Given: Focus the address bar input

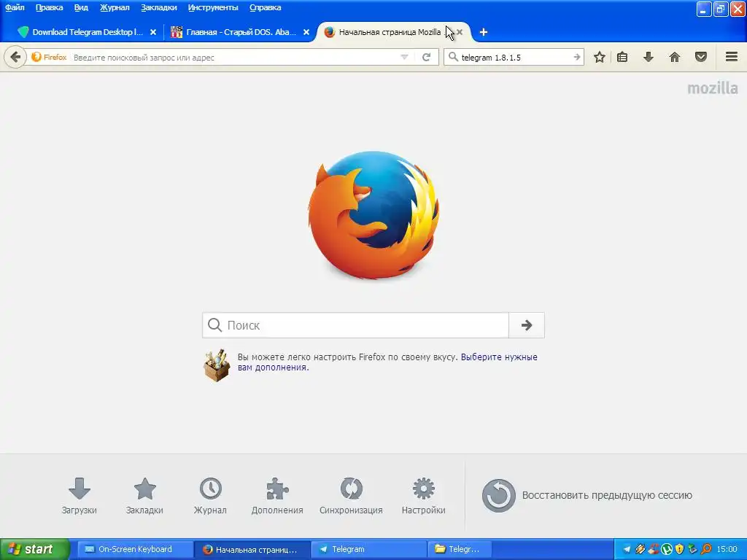Looking at the screenshot, I should (x=233, y=57).
